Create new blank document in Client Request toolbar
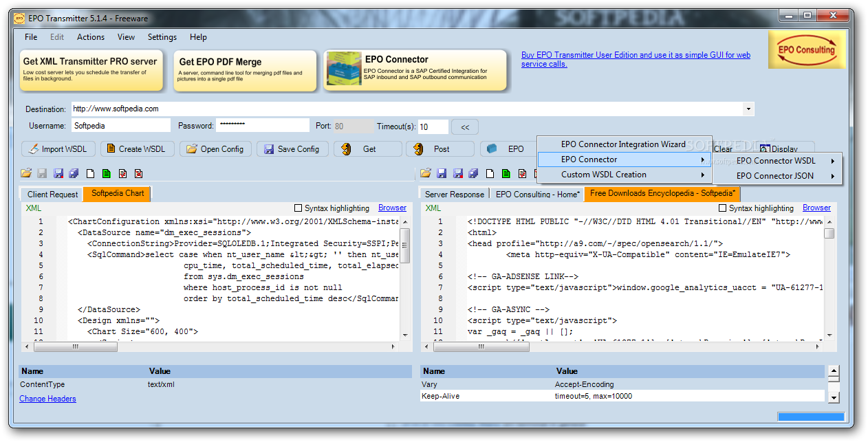 tap(90, 173)
